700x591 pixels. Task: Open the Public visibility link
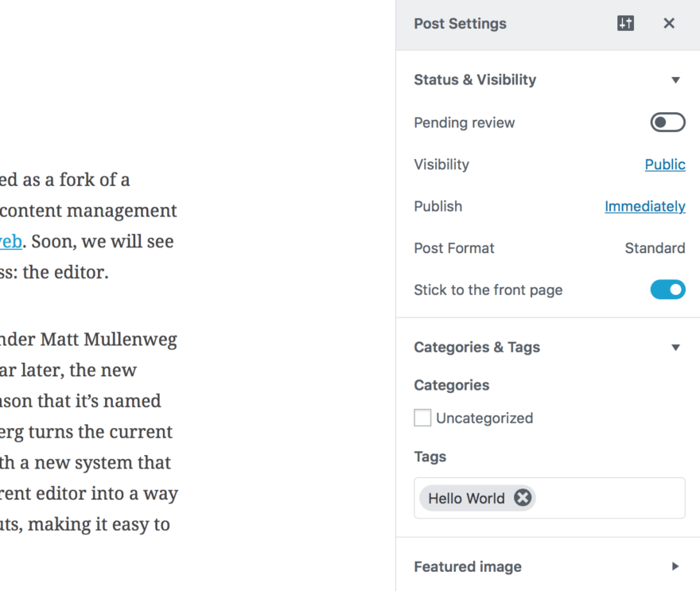click(x=664, y=165)
